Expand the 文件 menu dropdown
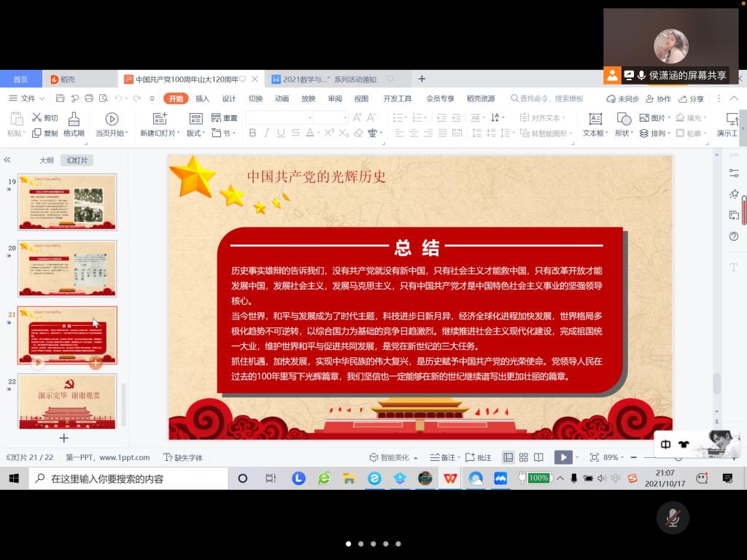This screenshot has width=747, height=560. click(28, 98)
